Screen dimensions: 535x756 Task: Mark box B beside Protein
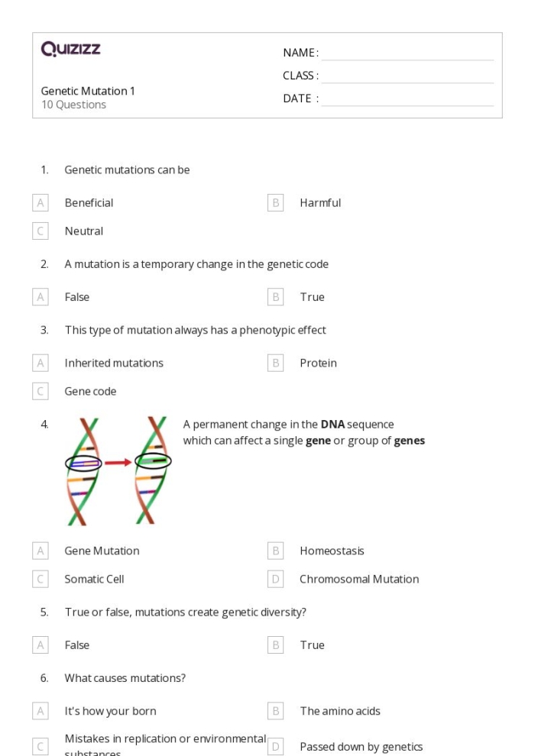tap(276, 363)
